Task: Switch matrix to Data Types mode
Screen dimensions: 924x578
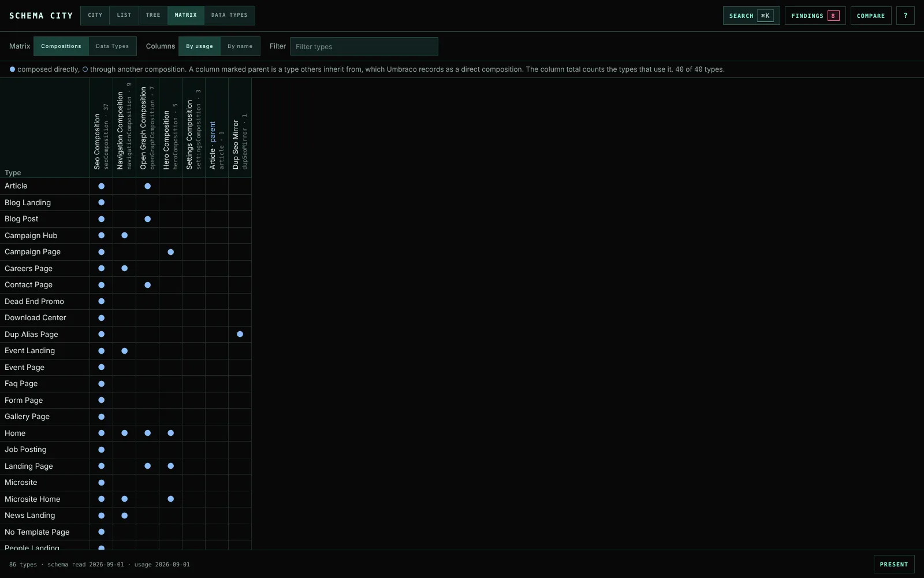Action: tap(113, 46)
